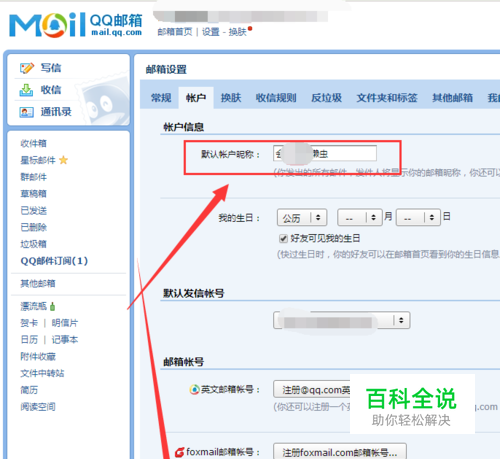The height and width of the screenshot is (459, 500).
Task: Open QQ邮件订阅(1) subscriptions
Action: [54, 261]
